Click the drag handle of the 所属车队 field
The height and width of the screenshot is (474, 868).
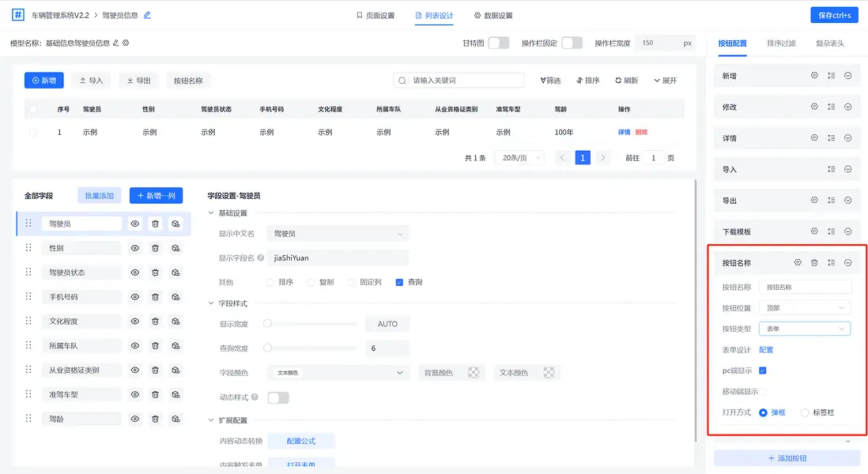[x=28, y=346]
